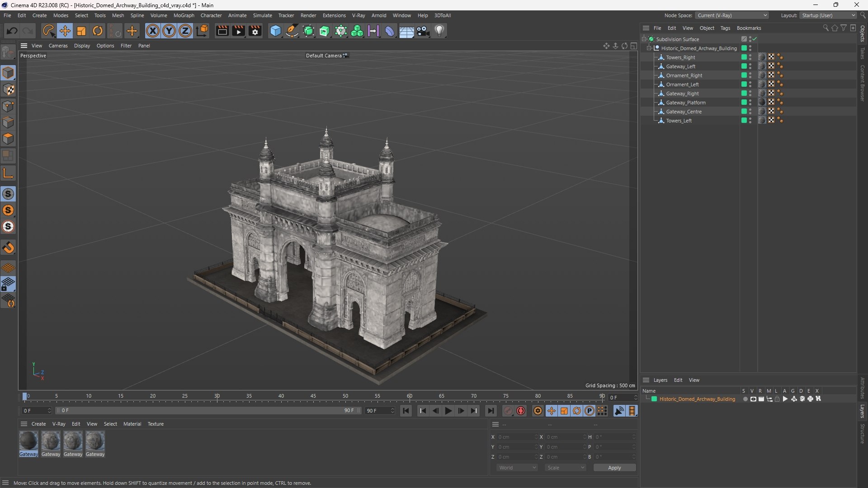Open the MoGraph menu

pyautogui.click(x=184, y=15)
